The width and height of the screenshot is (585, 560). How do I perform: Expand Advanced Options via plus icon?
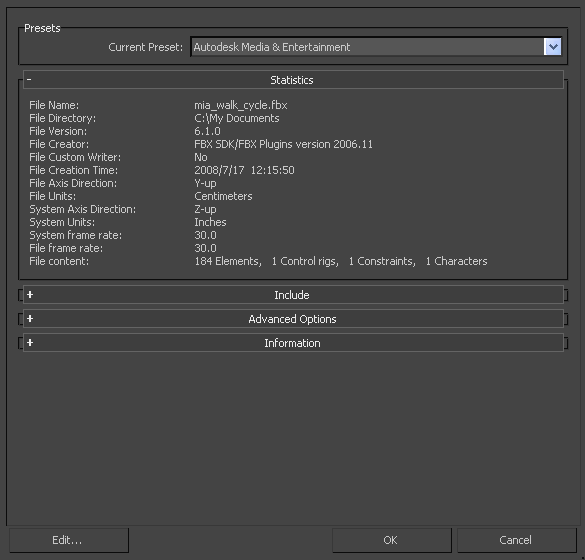[30, 319]
